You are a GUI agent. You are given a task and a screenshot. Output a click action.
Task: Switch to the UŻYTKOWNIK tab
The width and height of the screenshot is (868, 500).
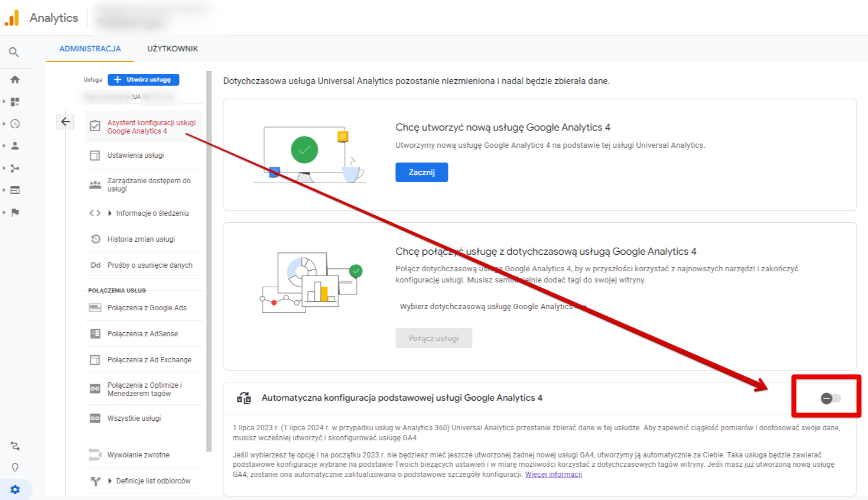(x=173, y=49)
